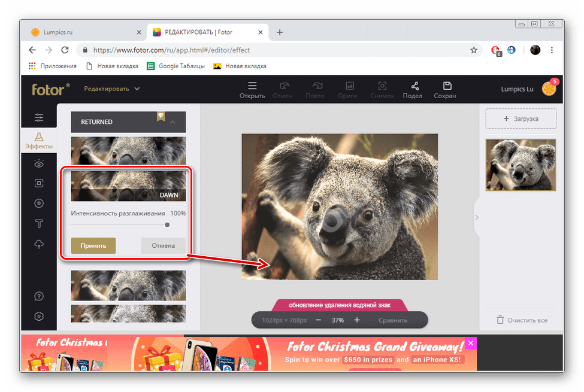Zoom out with the minus button

319,320
